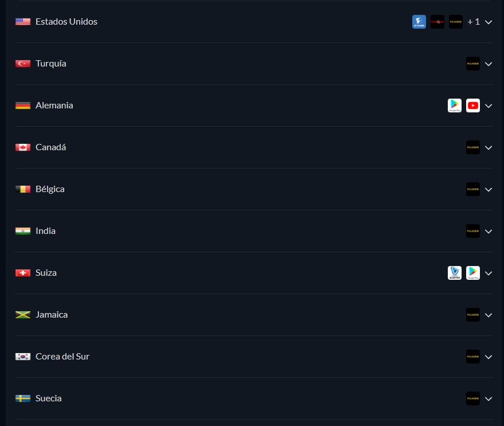Expand the Suecia row chevron
The height and width of the screenshot is (426, 504).
(x=489, y=399)
